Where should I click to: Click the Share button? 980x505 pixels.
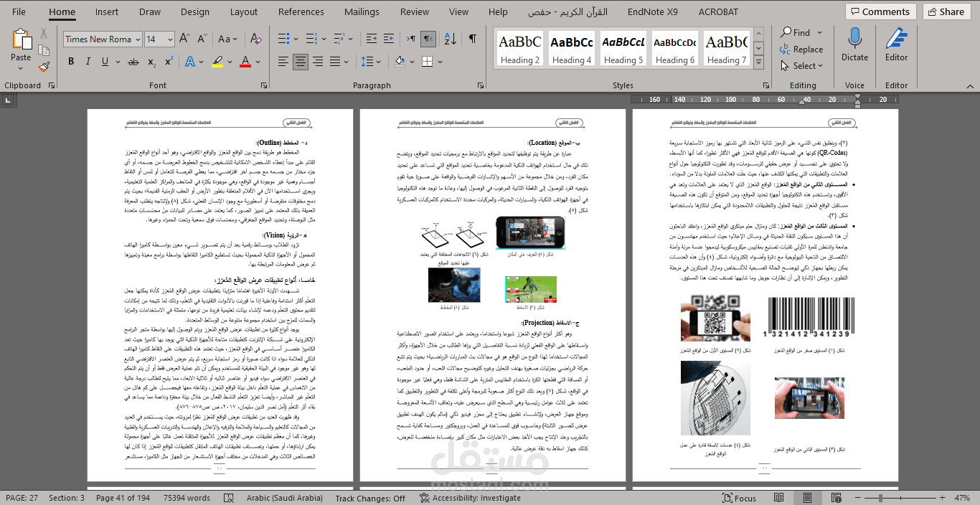946,11
